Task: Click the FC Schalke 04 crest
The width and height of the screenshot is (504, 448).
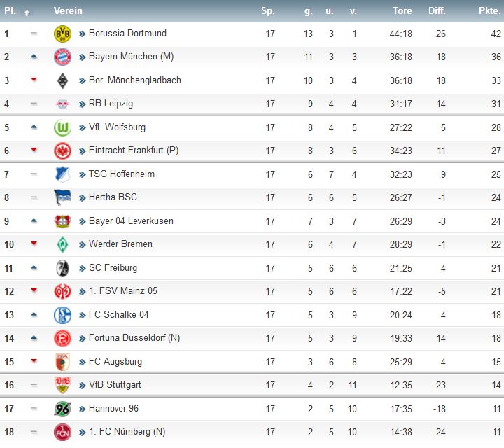Action: [63, 315]
